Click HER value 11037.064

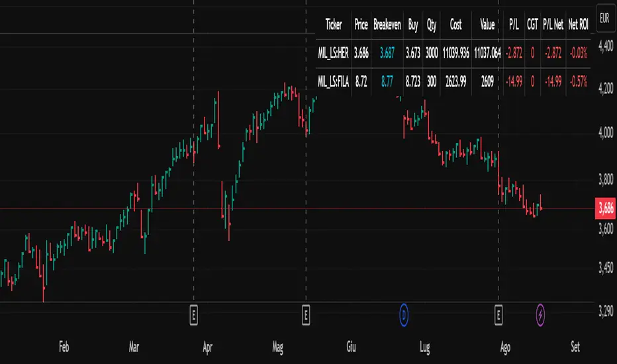487,53
